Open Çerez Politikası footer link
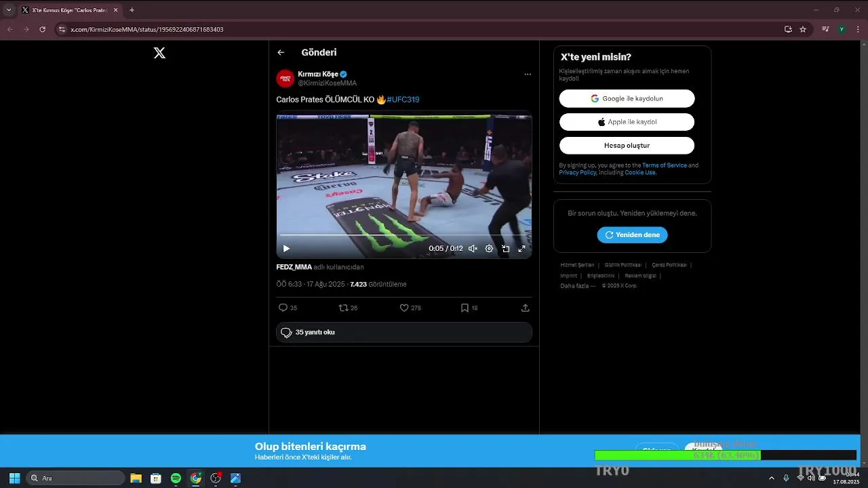Image resolution: width=868 pixels, height=488 pixels. point(669,265)
